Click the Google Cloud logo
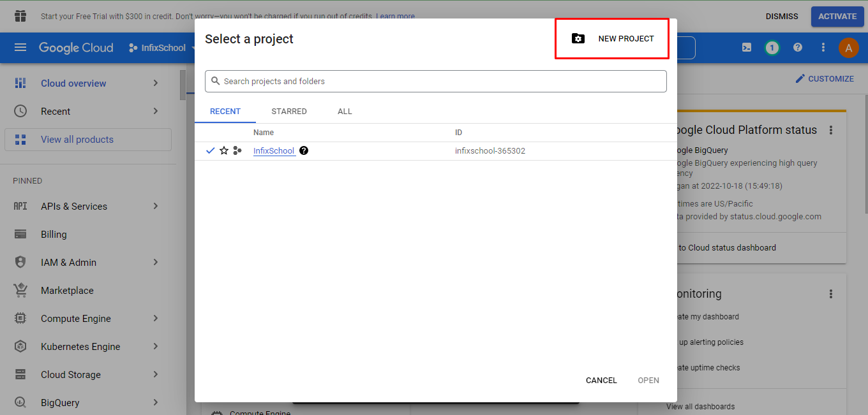 76,48
